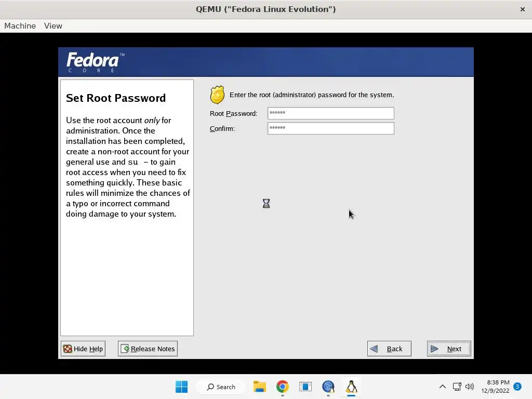This screenshot has width=532, height=399.
Task: Open Google Chrome from the taskbar
Action: tap(282, 387)
